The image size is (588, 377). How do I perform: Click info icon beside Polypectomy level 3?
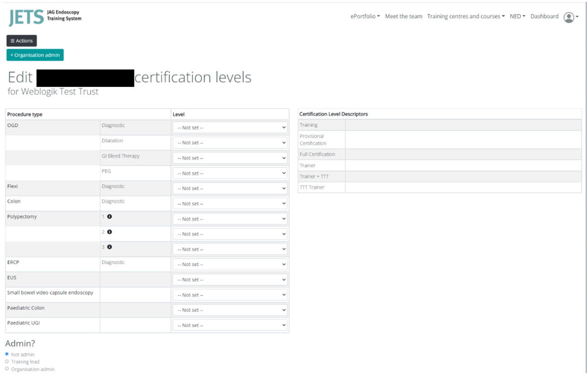109,247
